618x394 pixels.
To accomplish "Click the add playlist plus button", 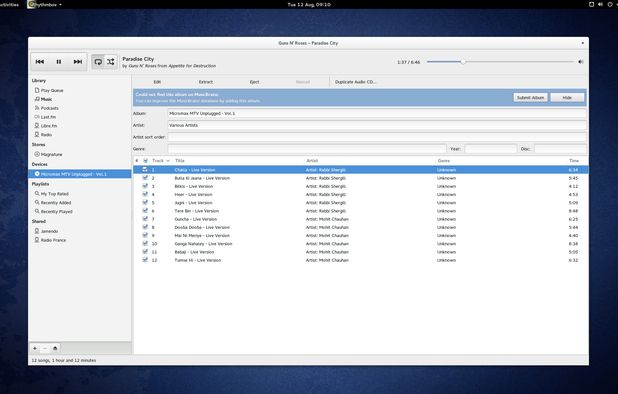I will coord(35,348).
